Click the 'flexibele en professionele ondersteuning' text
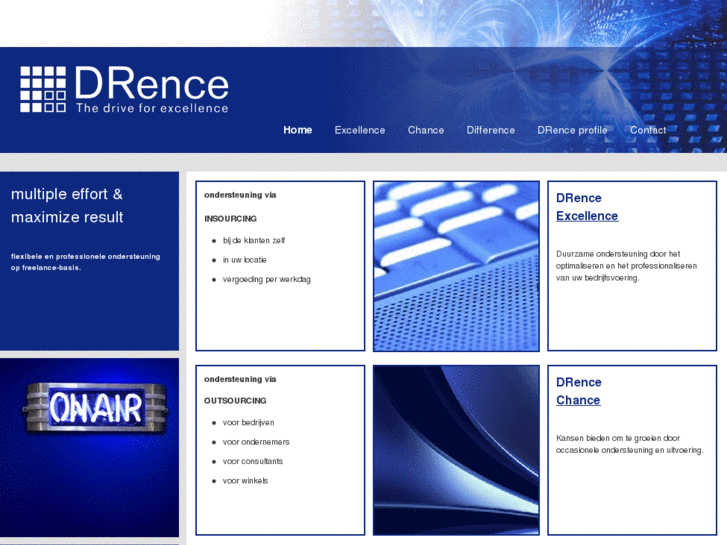Image resolution: width=727 pixels, height=545 pixels. [x=85, y=262]
